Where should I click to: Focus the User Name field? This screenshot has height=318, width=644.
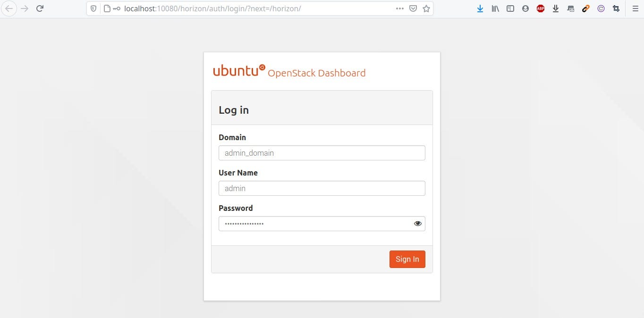322,188
